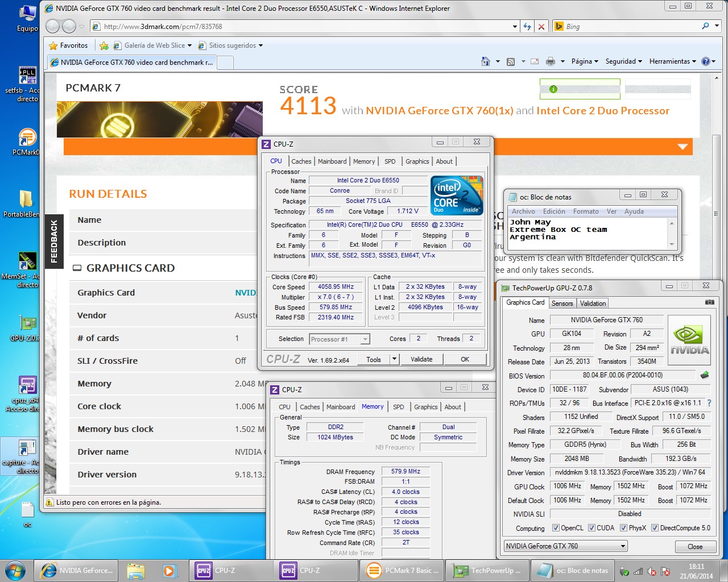Click OK button in CPU-Z
The image size is (728, 582).
(465, 359)
